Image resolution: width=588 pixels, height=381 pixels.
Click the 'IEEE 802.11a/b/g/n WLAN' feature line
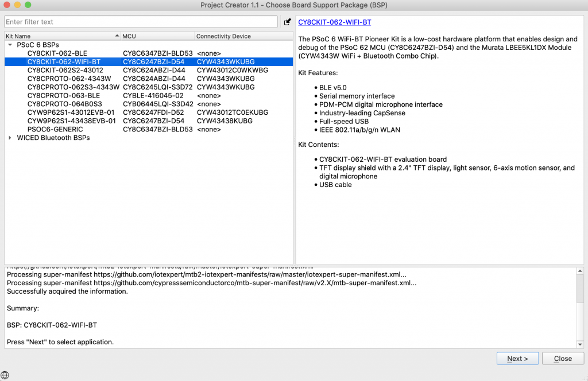tap(359, 130)
